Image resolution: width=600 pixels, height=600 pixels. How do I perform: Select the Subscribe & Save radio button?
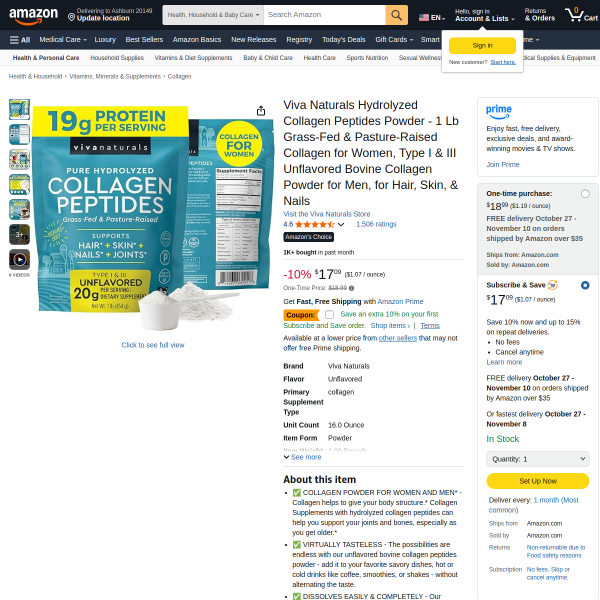[x=585, y=285]
